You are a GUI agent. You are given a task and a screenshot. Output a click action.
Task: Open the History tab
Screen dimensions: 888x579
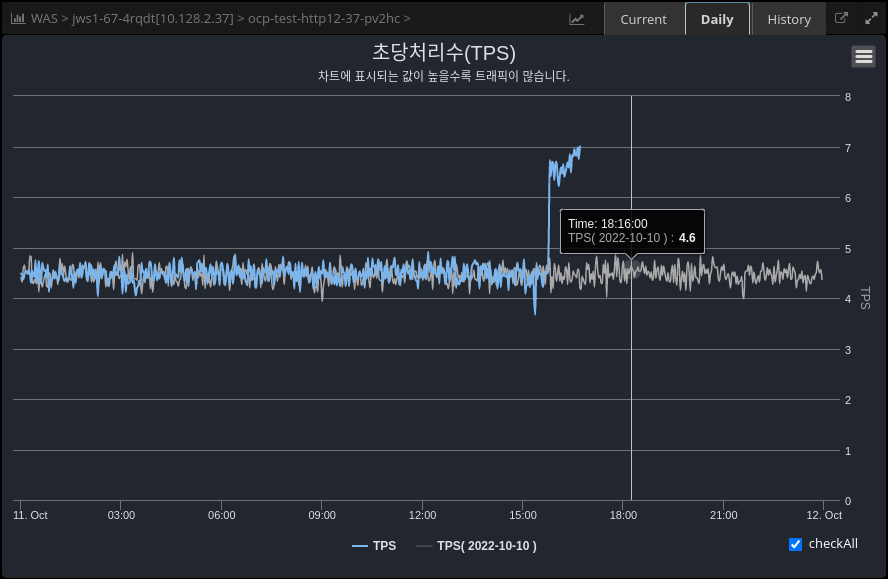pos(789,19)
